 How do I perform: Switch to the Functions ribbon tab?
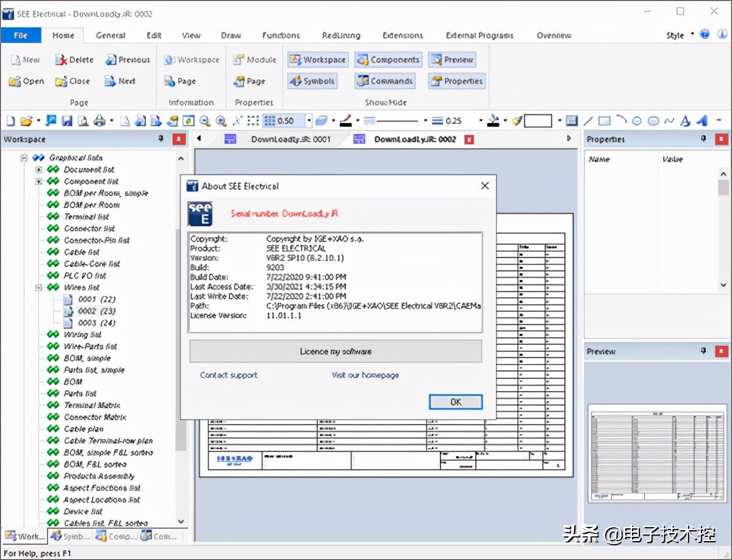[281, 35]
